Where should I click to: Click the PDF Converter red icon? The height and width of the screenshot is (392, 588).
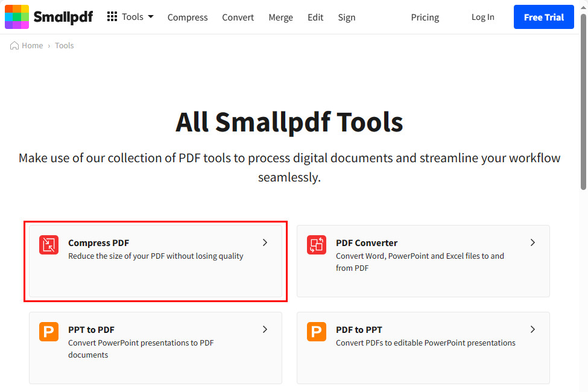coord(317,245)
